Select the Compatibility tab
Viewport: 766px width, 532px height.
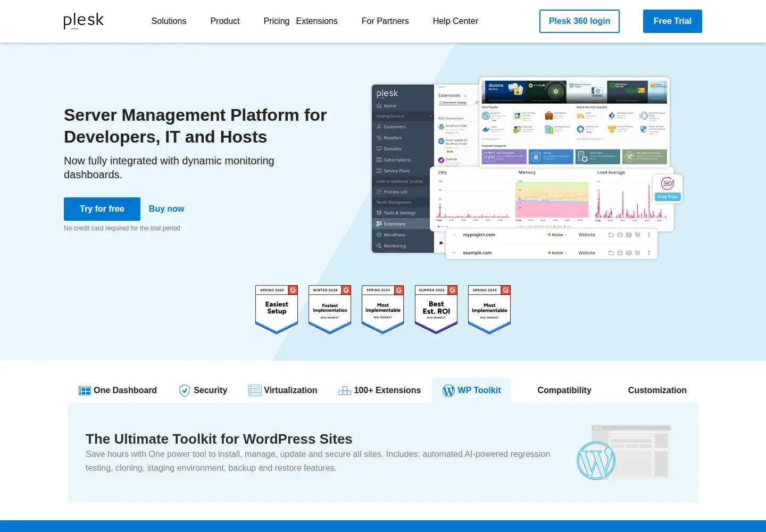[x=564, y=390]
